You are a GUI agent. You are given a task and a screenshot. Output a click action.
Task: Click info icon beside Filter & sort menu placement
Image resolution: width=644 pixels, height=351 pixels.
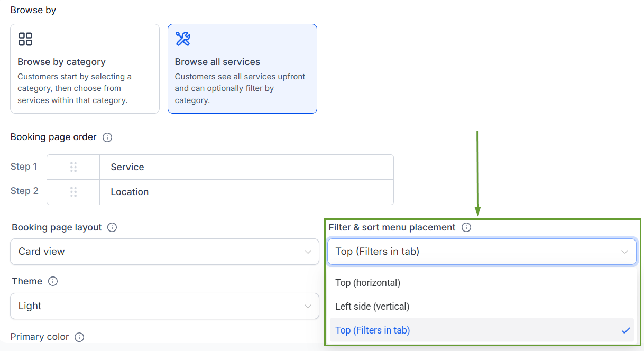tap(466, 227)
